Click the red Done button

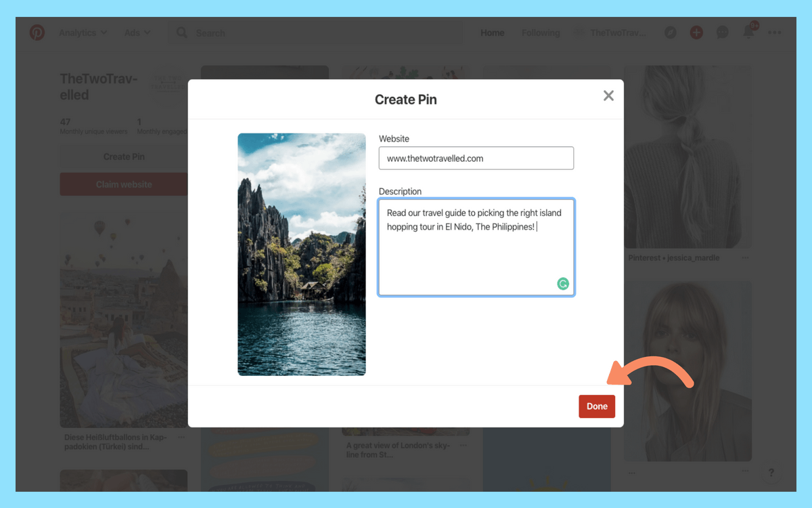[597, 406]
